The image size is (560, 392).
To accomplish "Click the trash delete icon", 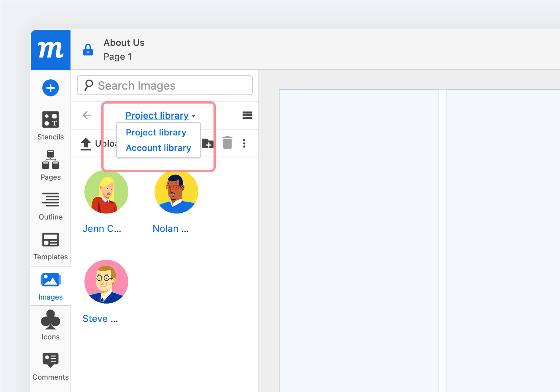I will coord(227,143).
